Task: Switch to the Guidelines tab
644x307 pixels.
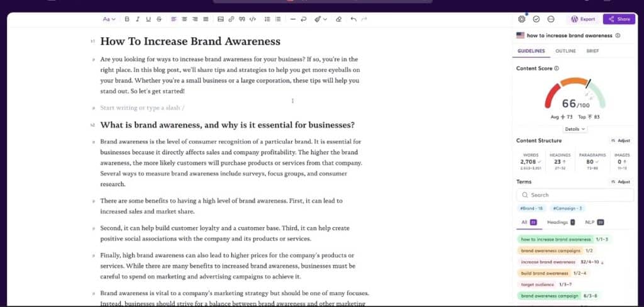Action: click(531, 51)
